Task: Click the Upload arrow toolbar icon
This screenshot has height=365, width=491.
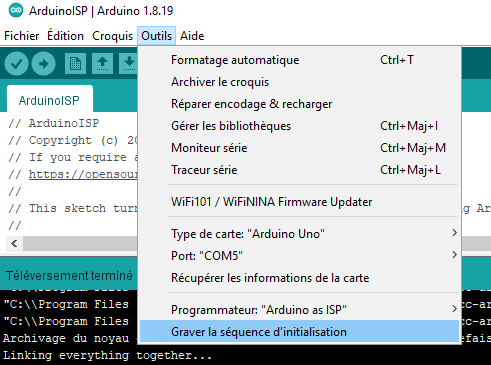Action: (43, 63)
